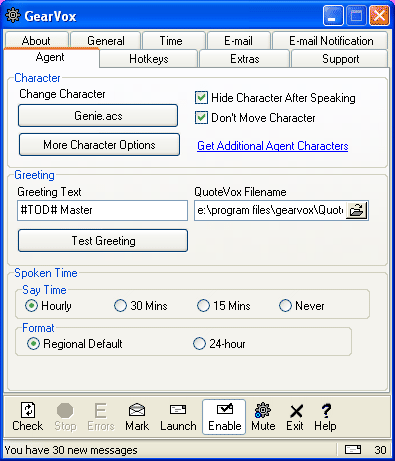The height and width of the screenshot is (461, 395).
Task: Switch to the Hotkeys tab
Action: [149, 59]
